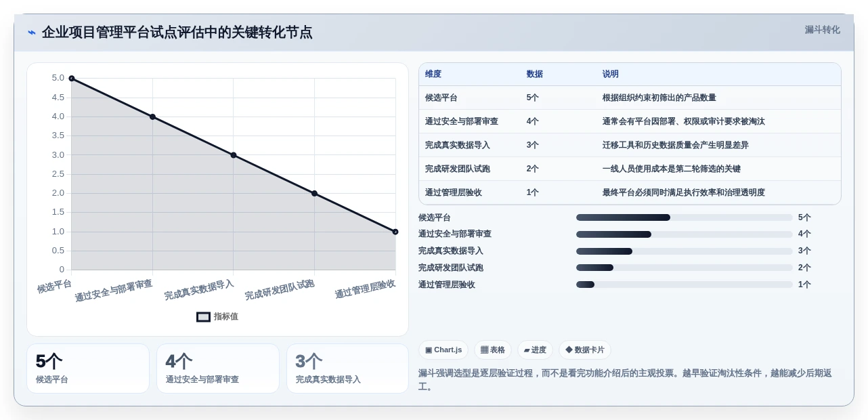Select chart data point at value 3.0
868x420 pixels.
(234, 155)
